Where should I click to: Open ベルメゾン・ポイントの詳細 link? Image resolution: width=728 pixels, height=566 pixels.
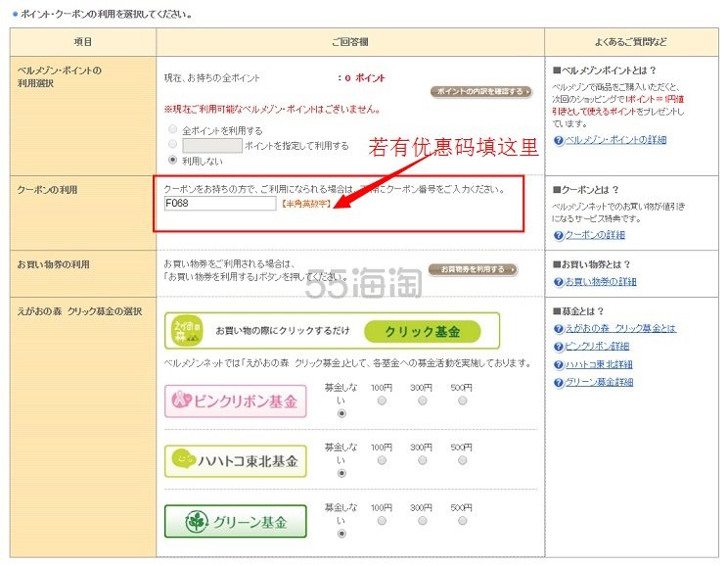tap(615, 139)
